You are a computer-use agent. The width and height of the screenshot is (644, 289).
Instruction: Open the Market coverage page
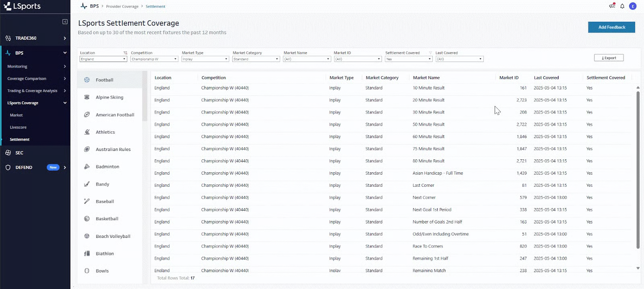coord(17,115)
